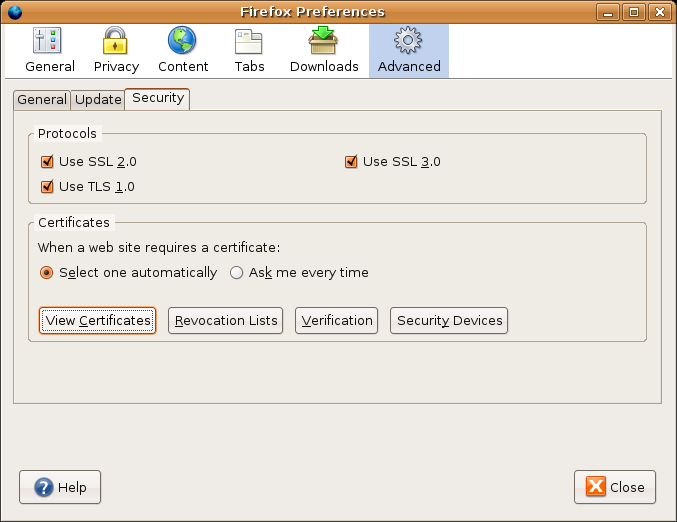This screenshot has height=522, width=677.
Task: Choose Select one automatically radio option
Action: [47, 273]
